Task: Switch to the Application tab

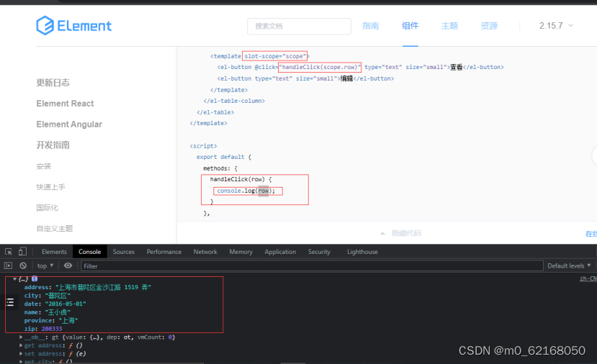Action: [x=280, y=252]
